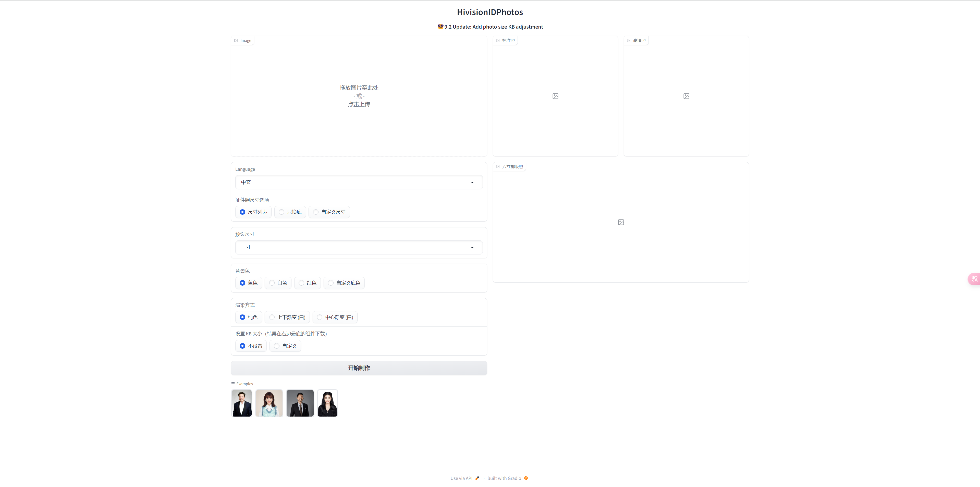Click the Image label icon on upload box

click(236, 41)
